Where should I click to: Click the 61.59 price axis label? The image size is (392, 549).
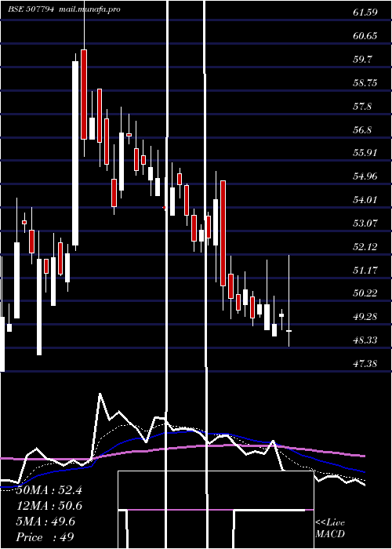(x=365, y=13)
